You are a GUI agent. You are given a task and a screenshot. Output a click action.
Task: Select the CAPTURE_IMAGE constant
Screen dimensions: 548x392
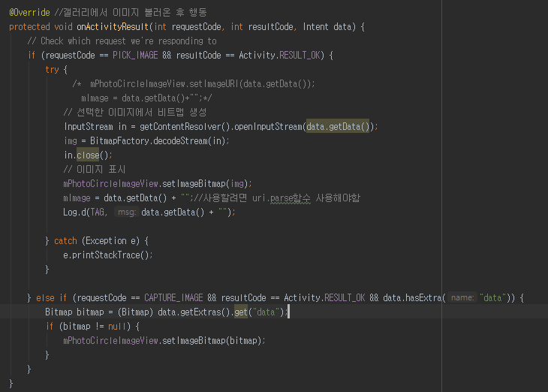click(x=173, y=298)
